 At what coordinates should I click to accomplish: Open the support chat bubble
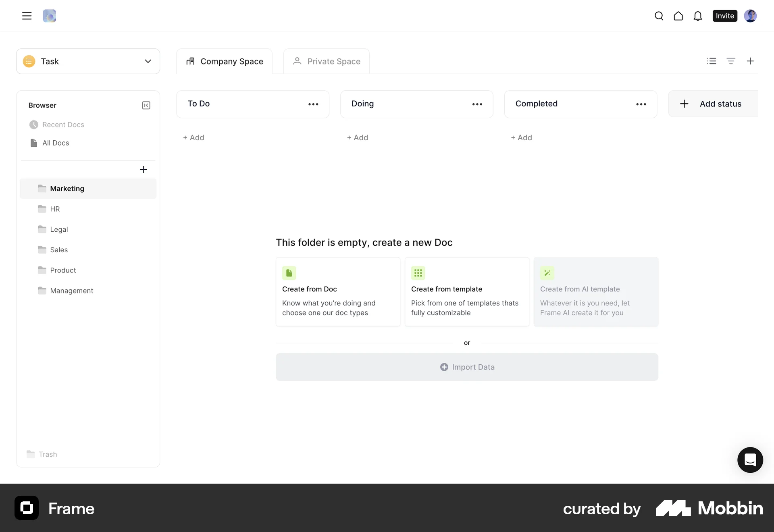tap(750, 459)
